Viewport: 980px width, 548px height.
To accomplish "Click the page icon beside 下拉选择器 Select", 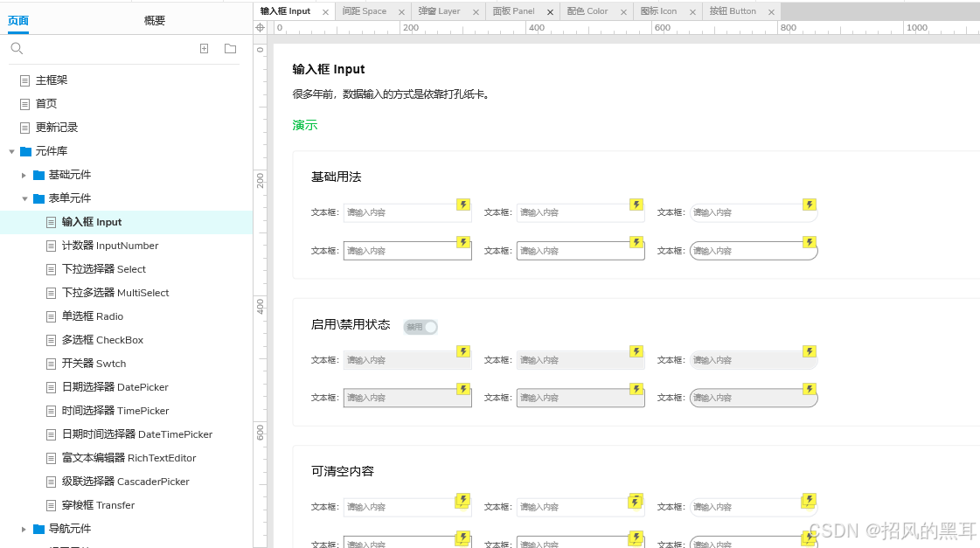I will click(52, 270).
